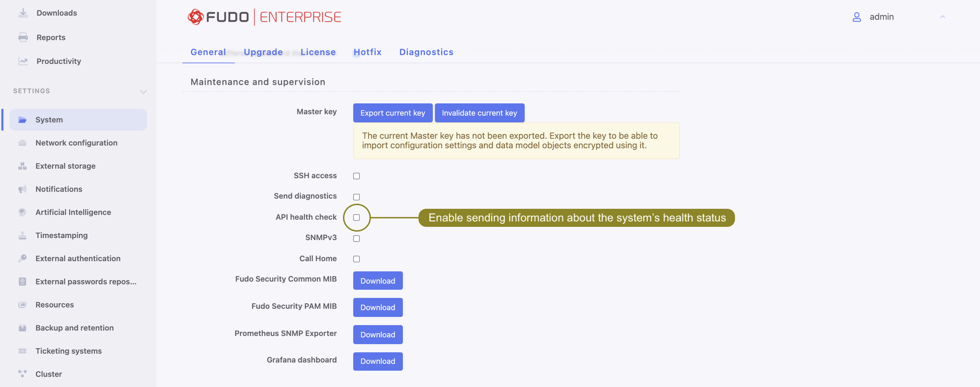980x387 pixels.
Task: Click the Productivity chart icon
Action: [23, 61]
